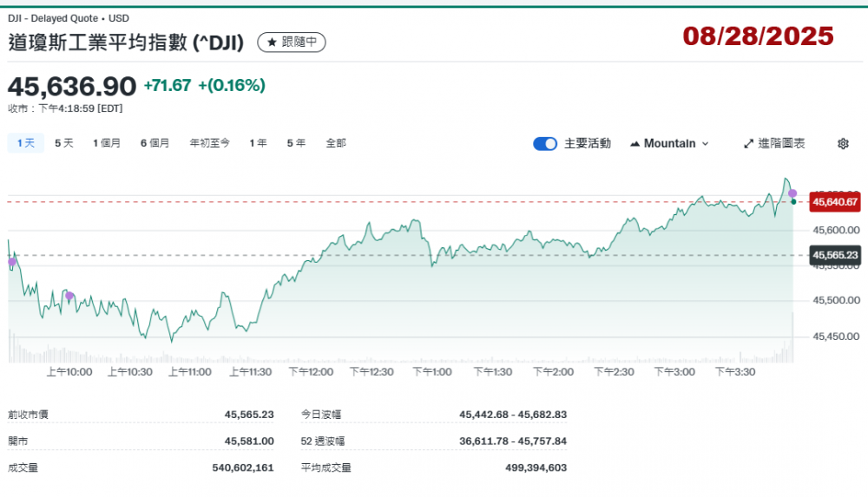Click purple event marker near 上午10:00

click(69, 296)
